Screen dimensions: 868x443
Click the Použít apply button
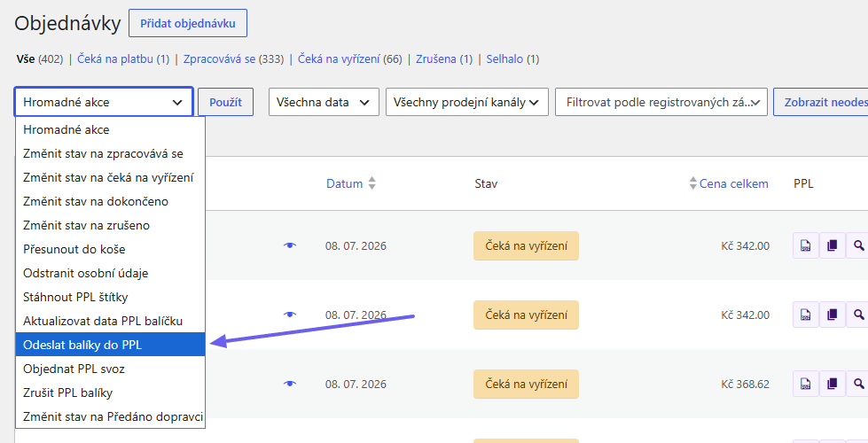tap(225, 102)
